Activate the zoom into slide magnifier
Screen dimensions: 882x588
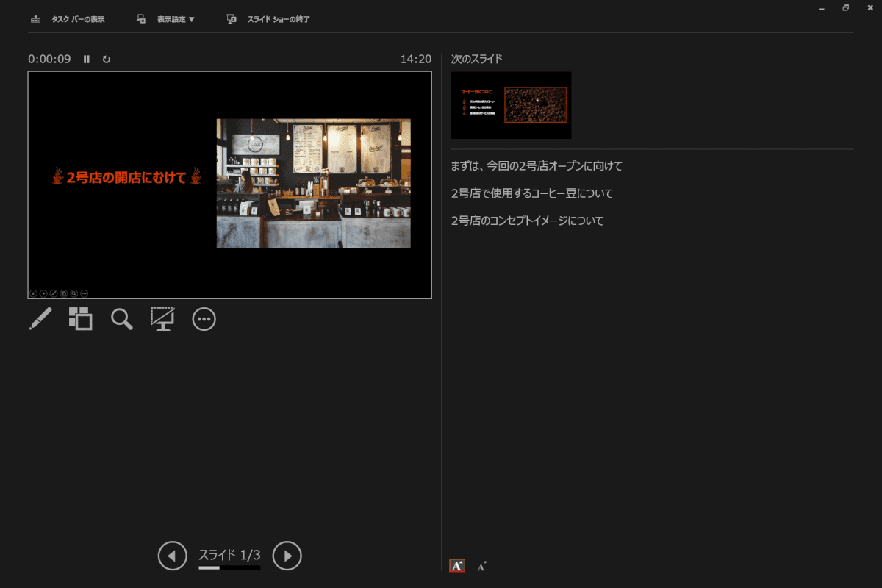[x=122, y=318]
